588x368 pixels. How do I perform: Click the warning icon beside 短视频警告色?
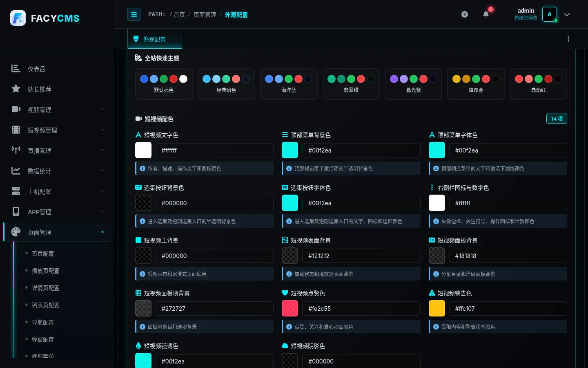click(432, 293)
